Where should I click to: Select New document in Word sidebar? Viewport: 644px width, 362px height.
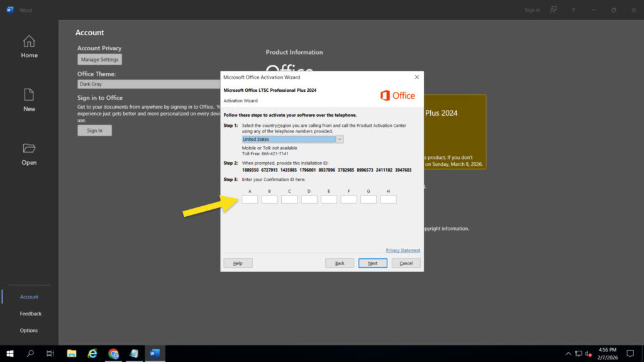tap(29, 100)
